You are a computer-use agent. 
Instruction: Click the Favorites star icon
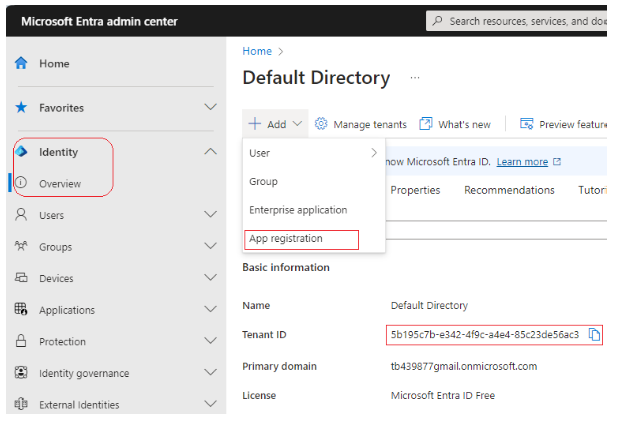pyautogui.click(x=21, y=107)
